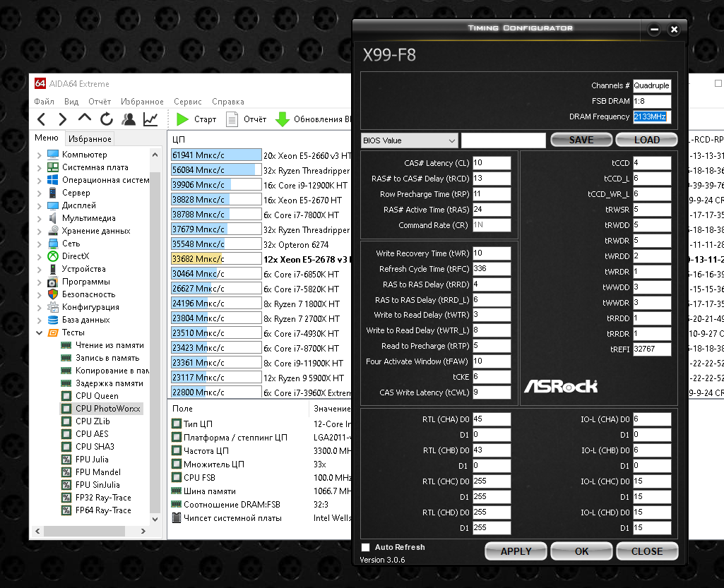724x588 pixels.
Task: Click the tREFI value field
Action: click(x=651, y=349)
